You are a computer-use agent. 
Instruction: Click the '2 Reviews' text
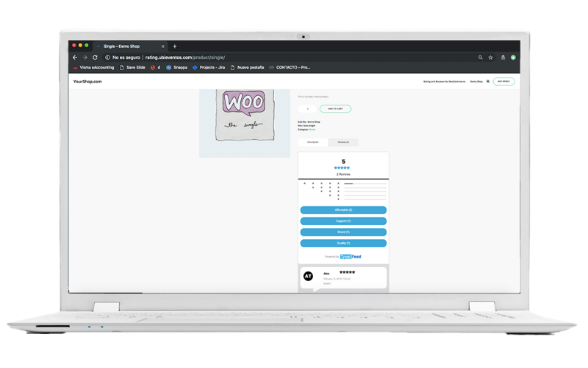point(343,174)
